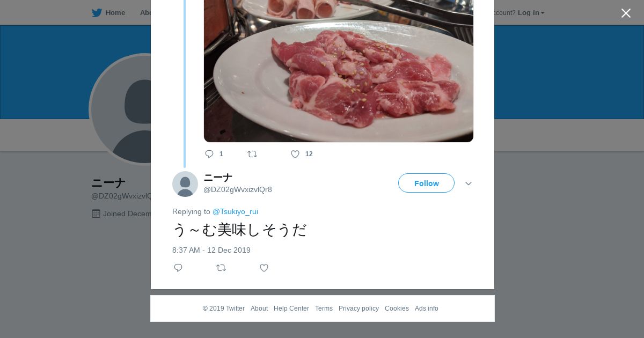Viewport: 644px width, 338px height.
Task: Open Cookies footer link
Action: click(397, 308)
